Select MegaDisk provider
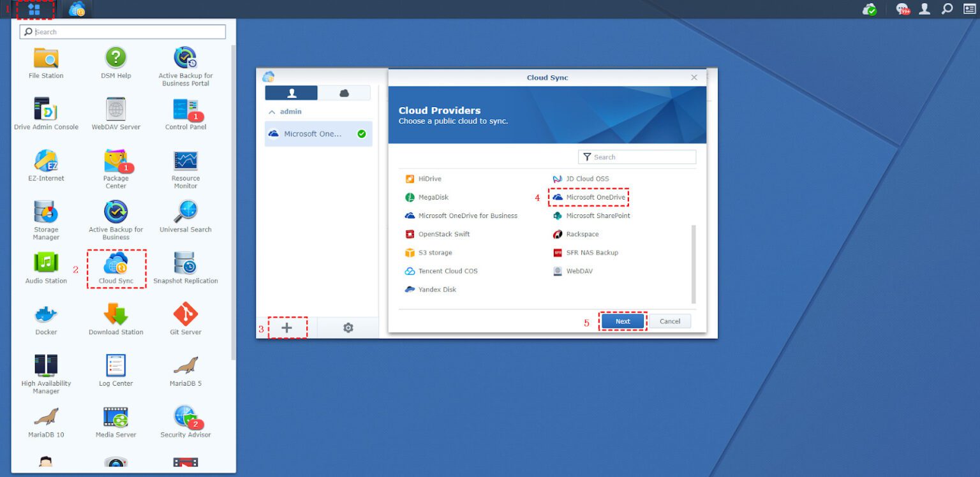 coord(427,197)
